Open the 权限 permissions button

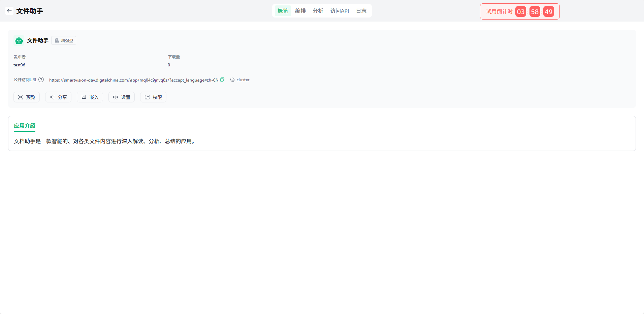[x=153, y=97]
